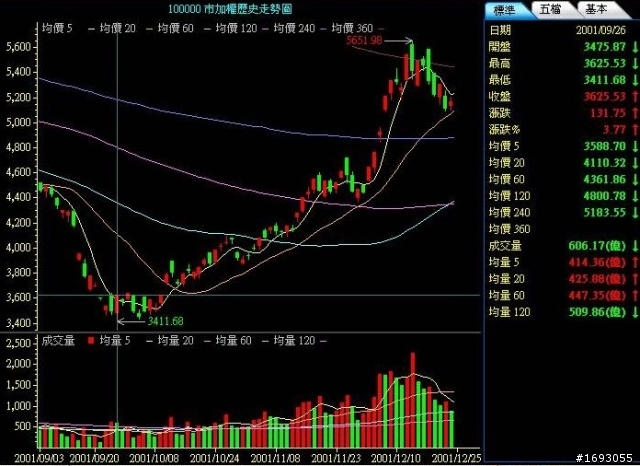Screen dimensions: 640x466
Task: Click the 均量 5 value 414.36(億)
Action: [597, 262]
